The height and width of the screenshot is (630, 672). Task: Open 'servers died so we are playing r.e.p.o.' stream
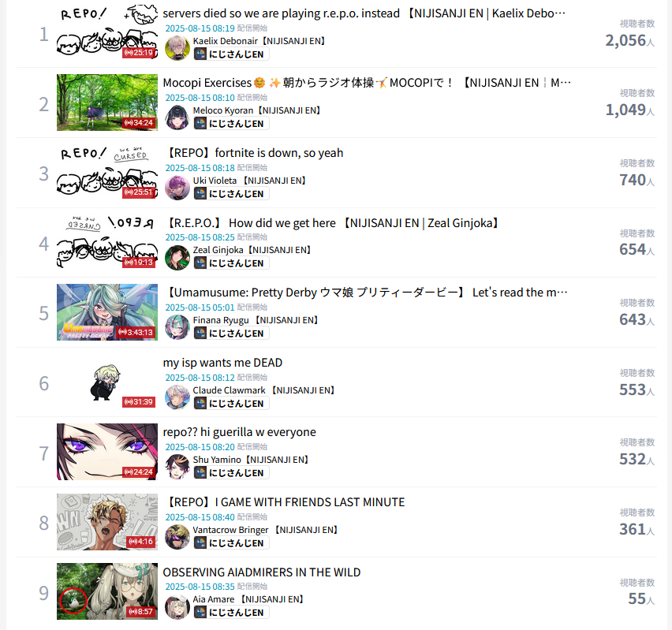(364, 13)
